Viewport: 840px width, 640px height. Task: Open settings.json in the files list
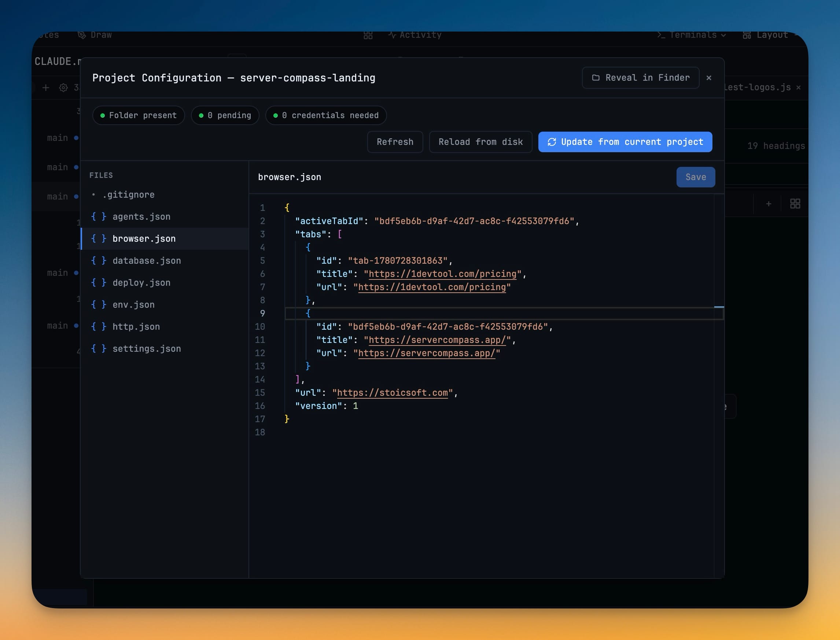click(x=165, y=348)
